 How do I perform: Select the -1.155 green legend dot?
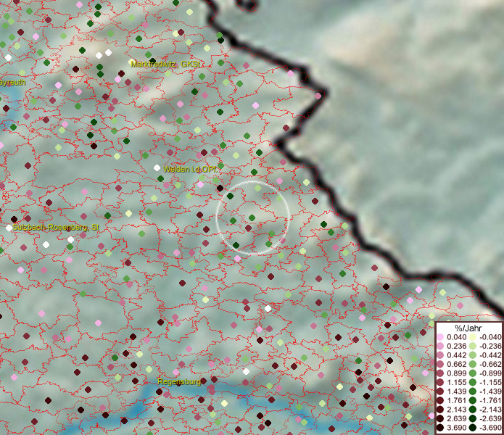(x=472, y=382)
